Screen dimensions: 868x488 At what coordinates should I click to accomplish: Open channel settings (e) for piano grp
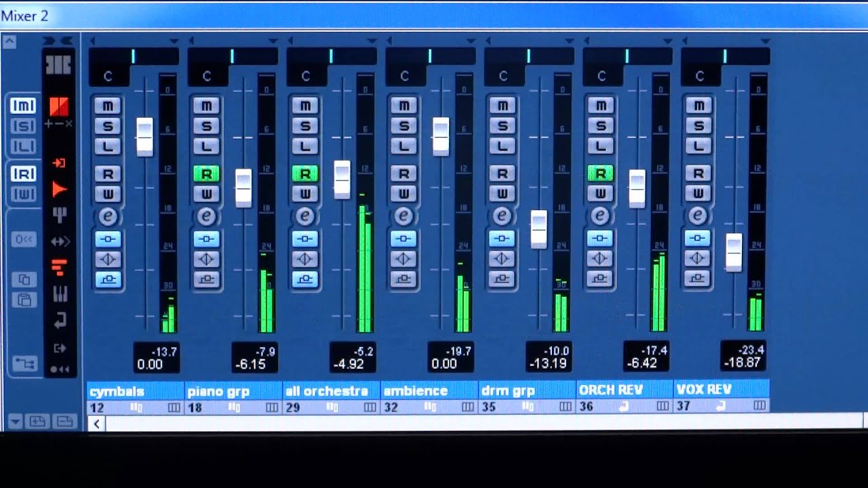206,217
